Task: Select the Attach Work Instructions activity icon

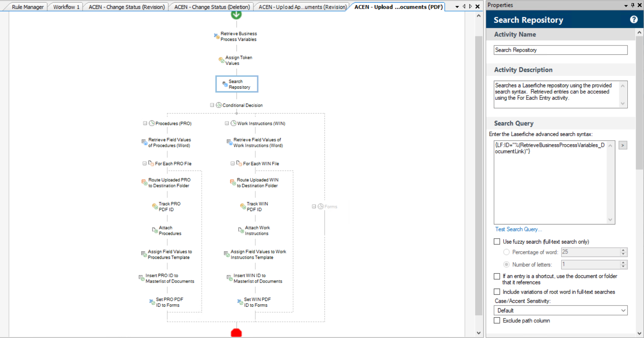Action: (241, 230)
